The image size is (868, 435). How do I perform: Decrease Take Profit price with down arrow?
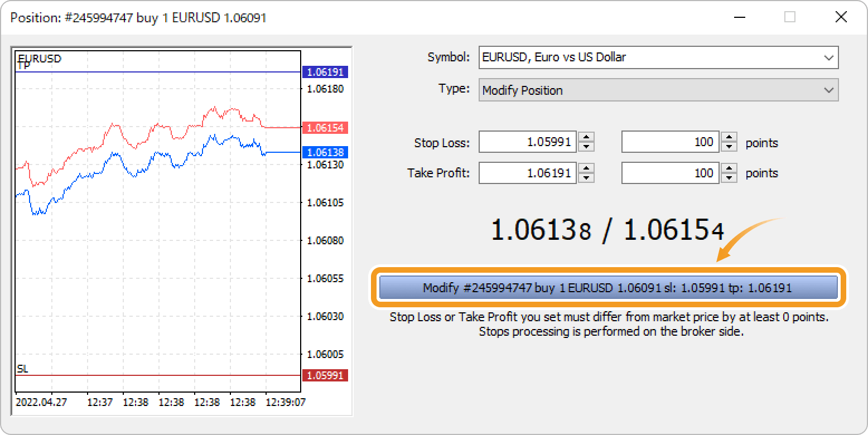tap(586, 177)
